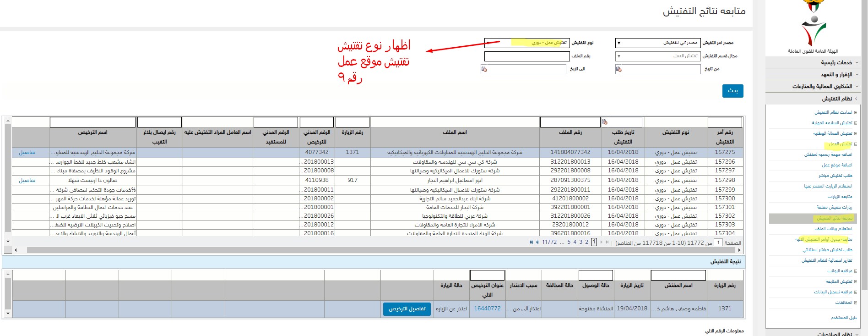Click رقم الملف column filter box in grid
Screen dimensions: 868x336
tap(570, 122)
